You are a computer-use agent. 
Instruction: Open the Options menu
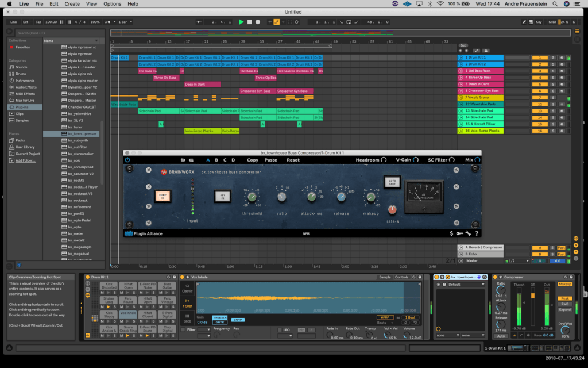pos(112,4)
